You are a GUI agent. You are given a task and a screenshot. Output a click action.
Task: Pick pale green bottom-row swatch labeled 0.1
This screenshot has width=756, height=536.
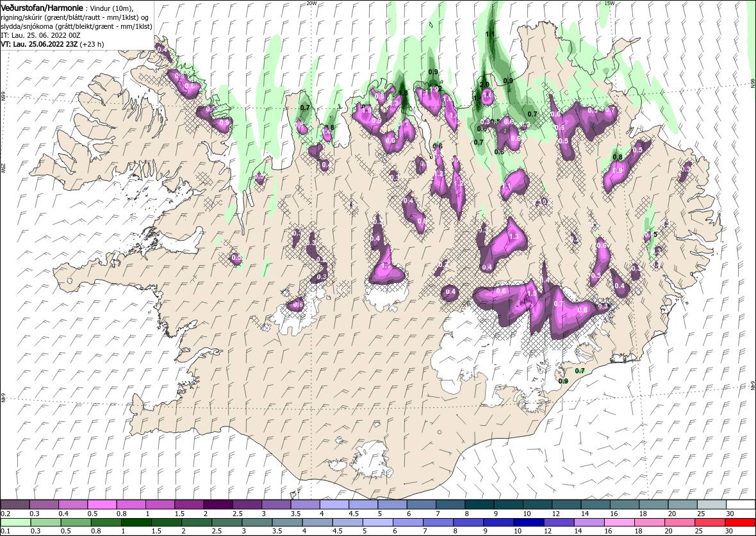[x=16, y=523]
